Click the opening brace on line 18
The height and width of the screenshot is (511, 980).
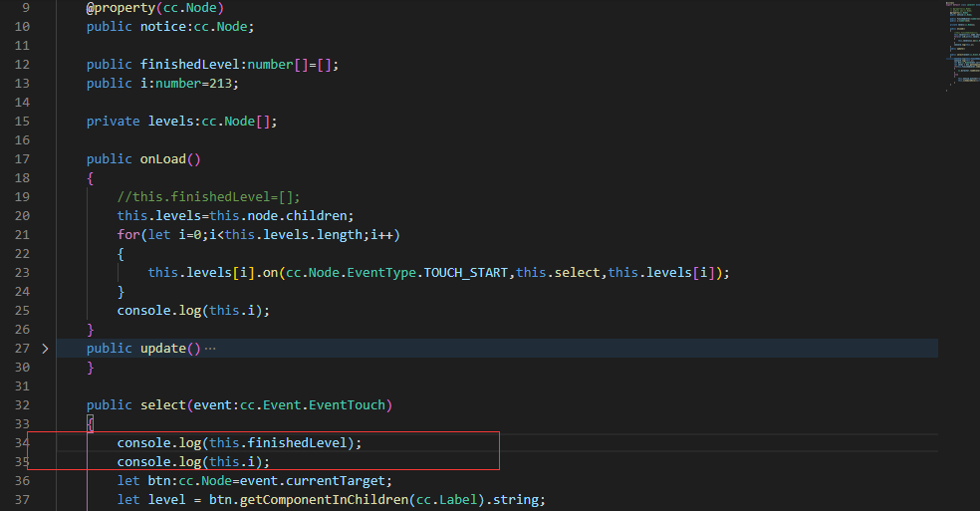pyautogui.click(x=90, y=178)
